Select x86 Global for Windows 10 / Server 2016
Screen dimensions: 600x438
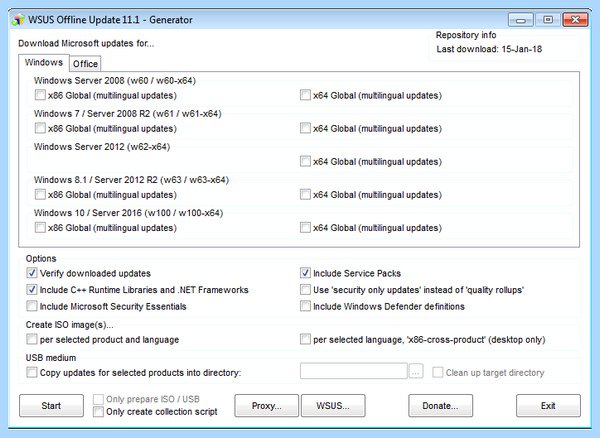tap(40, 228)
